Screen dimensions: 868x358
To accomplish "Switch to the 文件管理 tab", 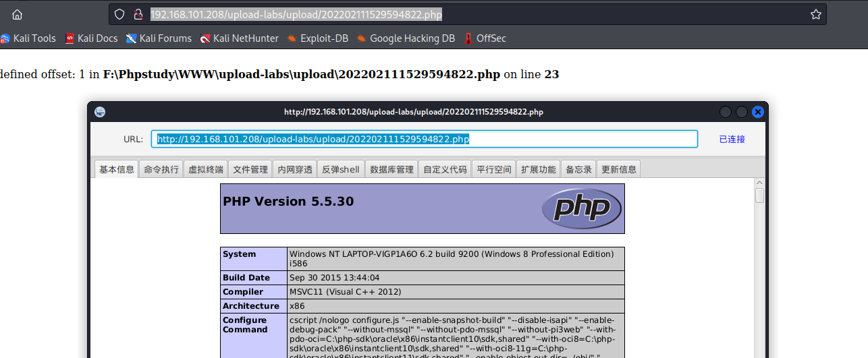I will 250,169.
